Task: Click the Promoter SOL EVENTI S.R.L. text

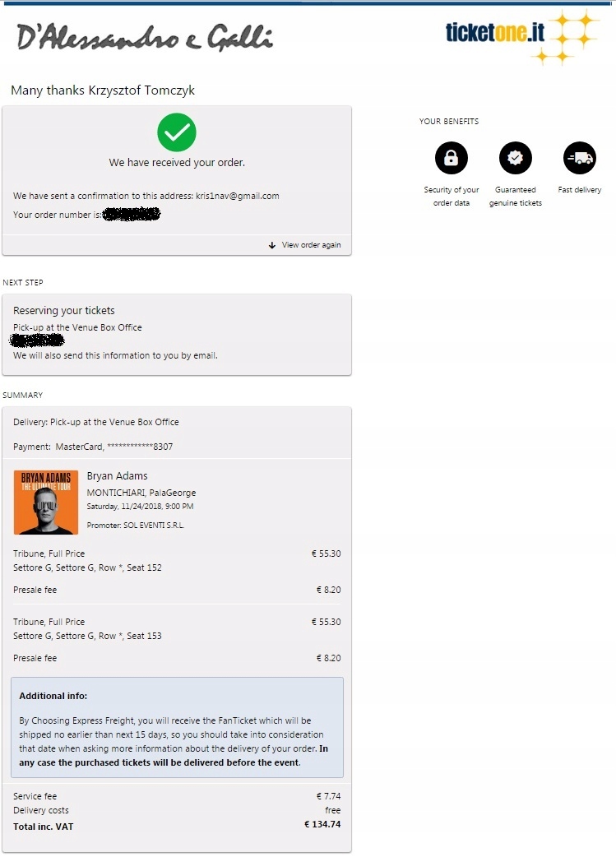Action: [135, 525]
